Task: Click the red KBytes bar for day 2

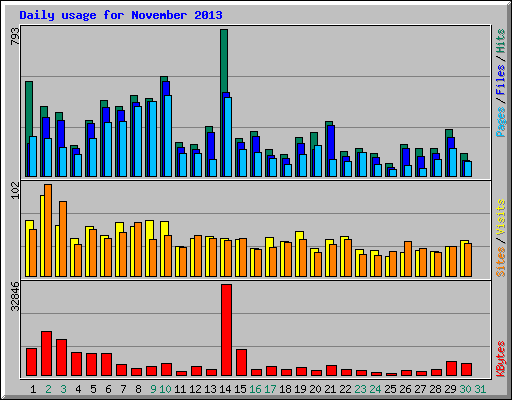Action: (x=46, y=353)
